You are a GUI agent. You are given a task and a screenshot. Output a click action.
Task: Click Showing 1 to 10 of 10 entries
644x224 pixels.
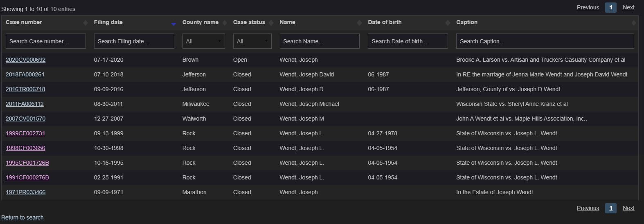pyautogui.click(x=38, y=9)
